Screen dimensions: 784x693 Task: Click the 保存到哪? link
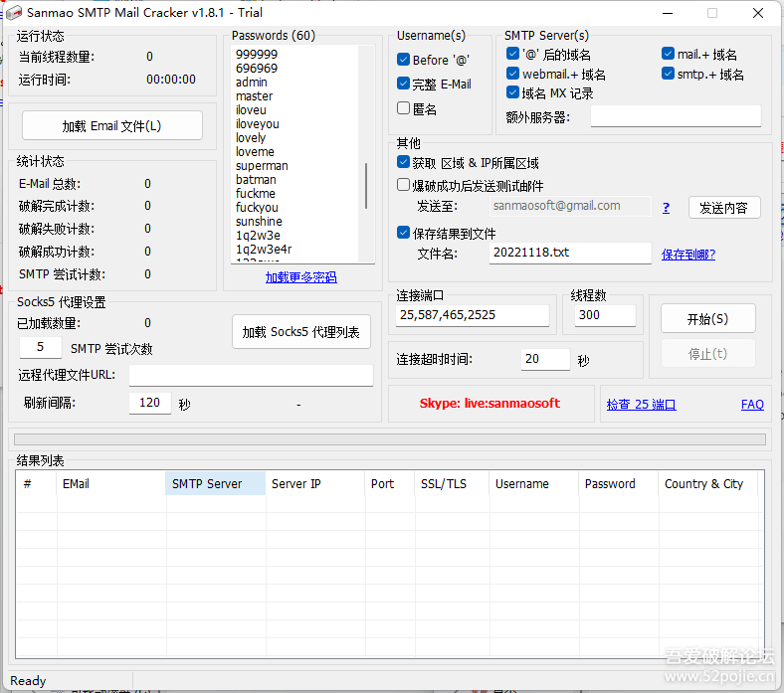point(688,255)
